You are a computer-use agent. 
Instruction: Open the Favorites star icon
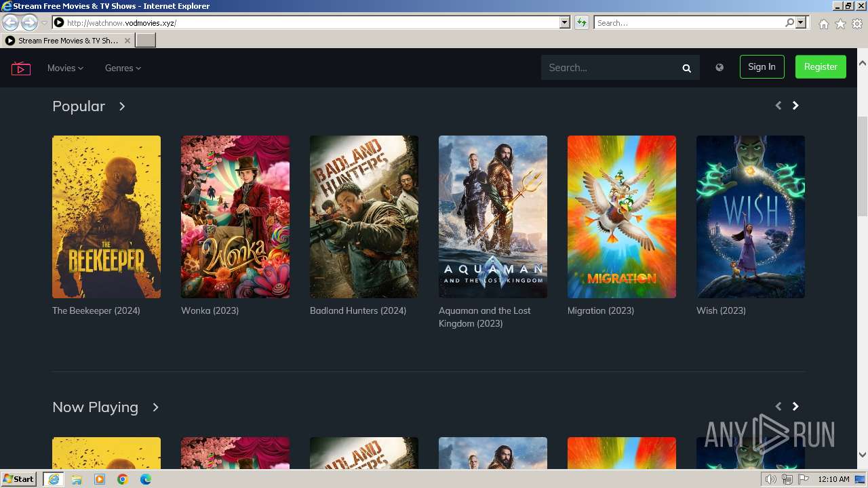840,24
